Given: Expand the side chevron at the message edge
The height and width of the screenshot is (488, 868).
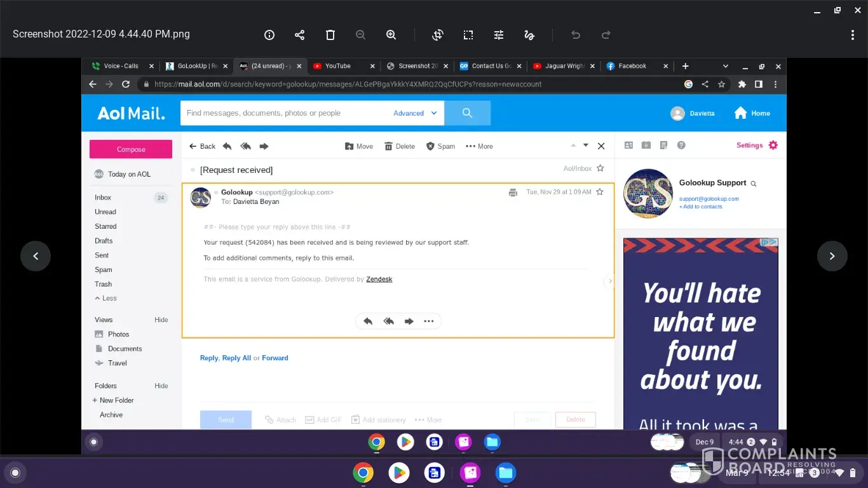Looking at the screenshot, I should click(610, 281).
